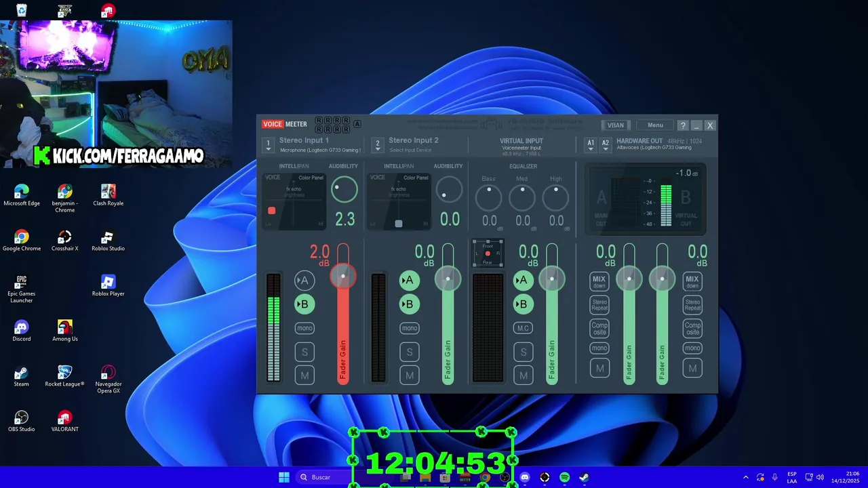Viewport: 868px width, 488px height.
Task: Click Stereo Input 1 audibility knob
Action: [x=344, y=190]
